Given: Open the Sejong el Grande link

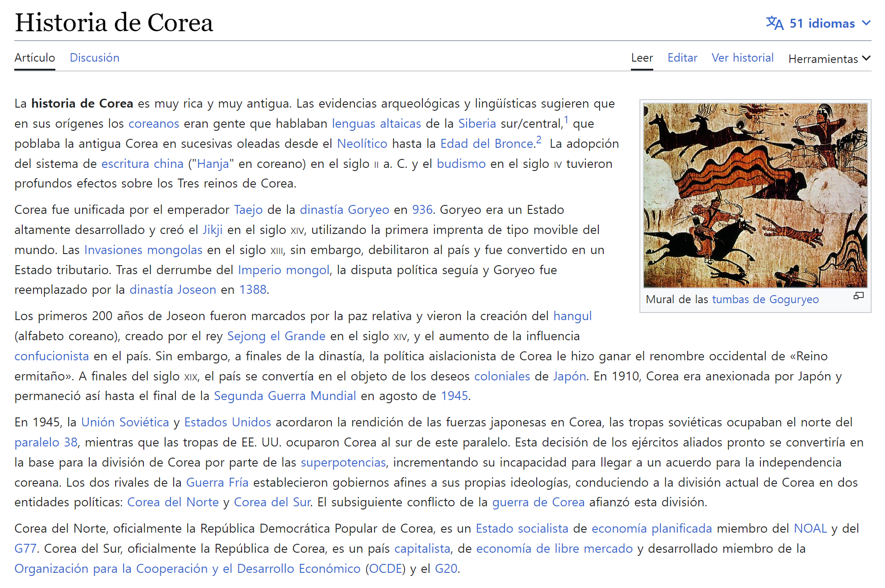Looking at the screenshot, I should click(276, 336).
